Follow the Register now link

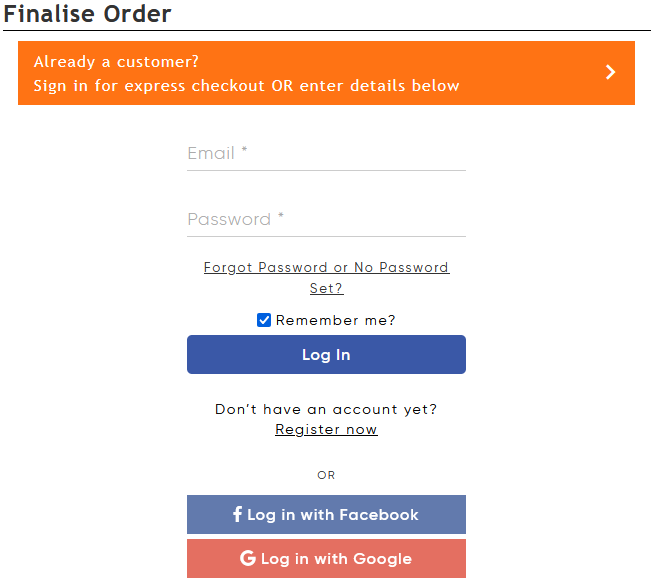tap(326, 430)
